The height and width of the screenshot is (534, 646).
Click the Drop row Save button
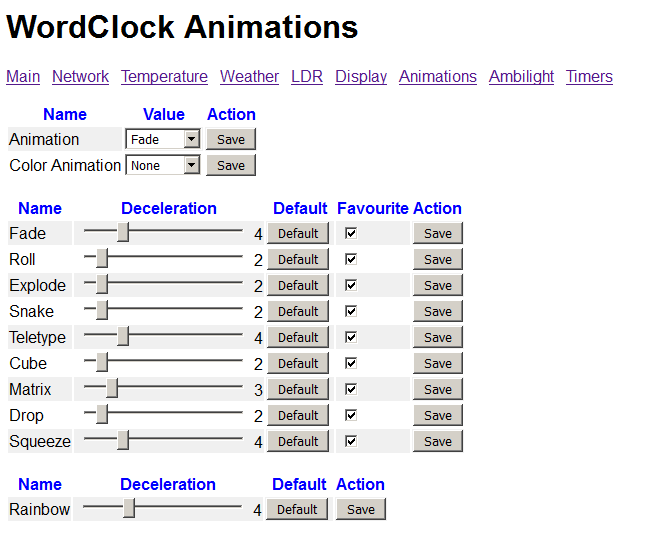pos(438,415)
